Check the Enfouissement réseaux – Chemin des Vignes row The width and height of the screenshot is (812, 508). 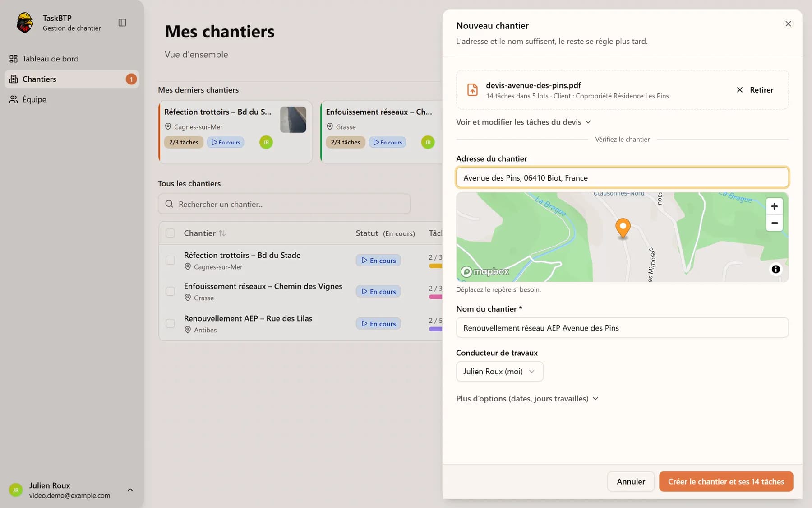(170, 292)
